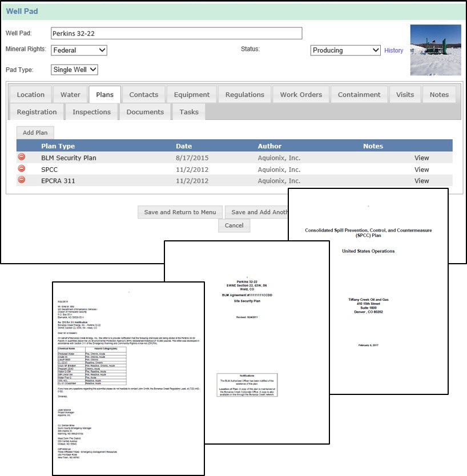This screenshot has width=467, height=476.
Task: Go to the Inspections tab
Action: (92, 112)
